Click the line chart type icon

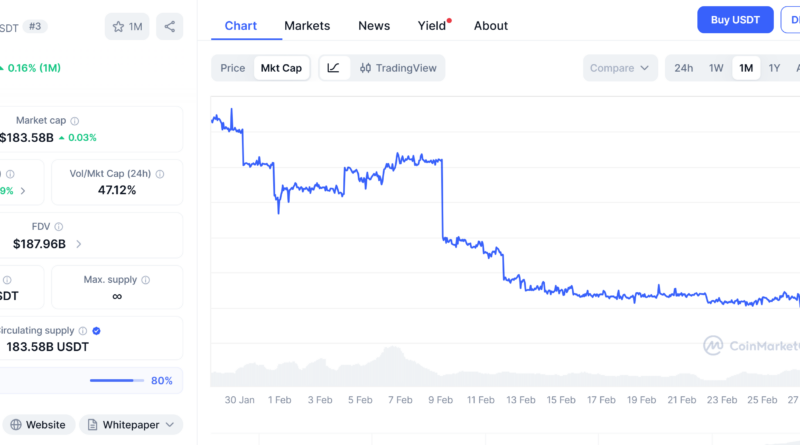(x=333, y=68)
